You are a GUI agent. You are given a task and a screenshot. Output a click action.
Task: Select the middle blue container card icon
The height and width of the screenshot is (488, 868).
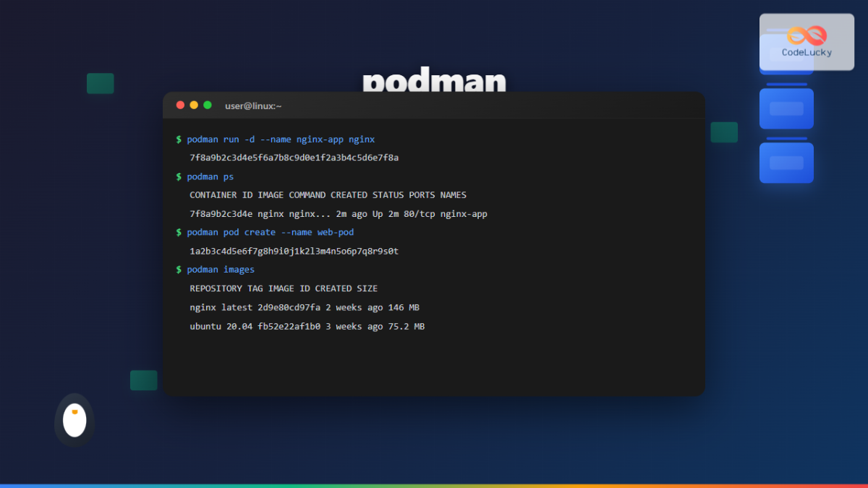[x=786, y=108]
